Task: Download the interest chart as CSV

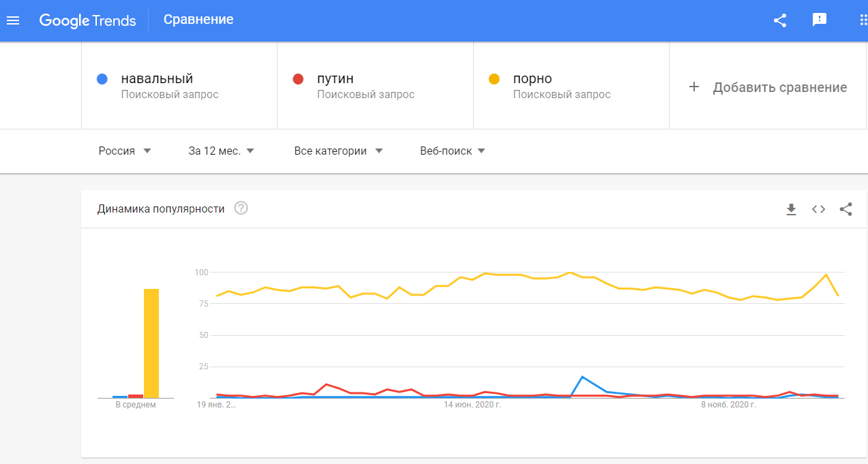Action: [791, 209]
